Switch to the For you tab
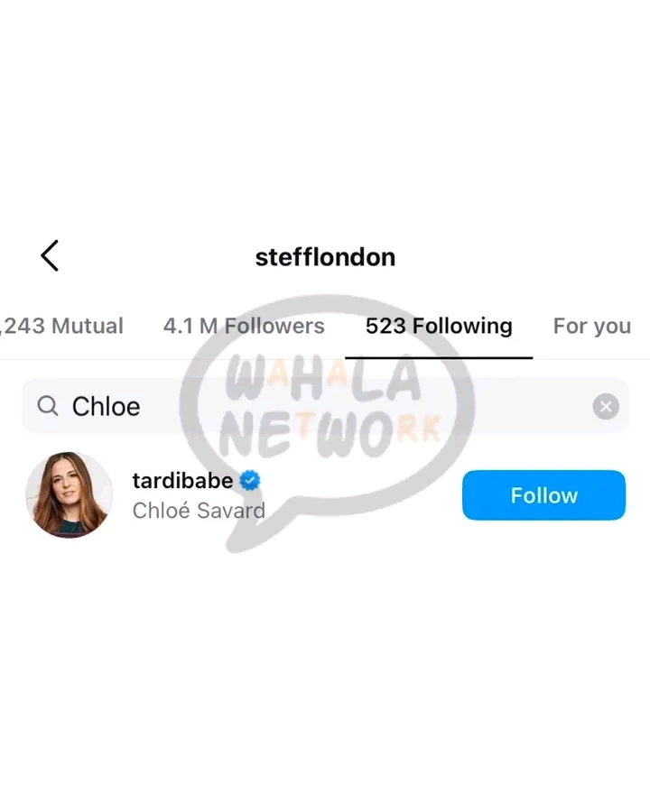 click(592, 327)
